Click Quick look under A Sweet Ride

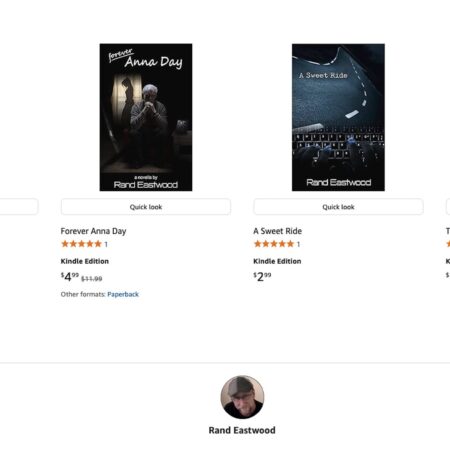point(338,207)
